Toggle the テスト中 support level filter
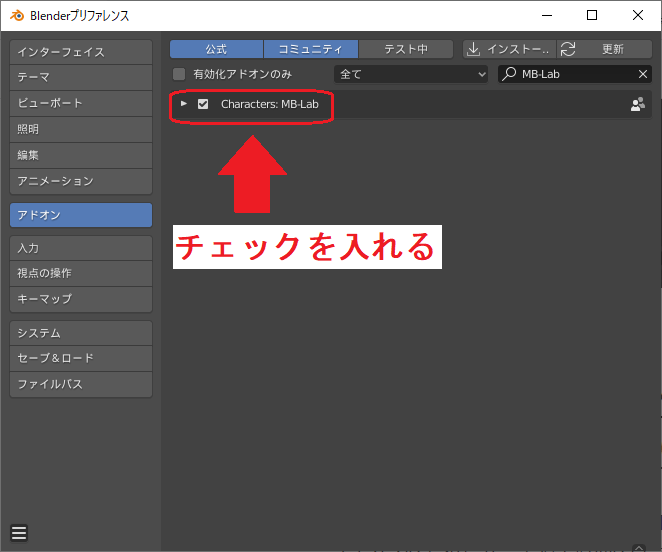The image size is (662, 552). (x=406, y=49)
